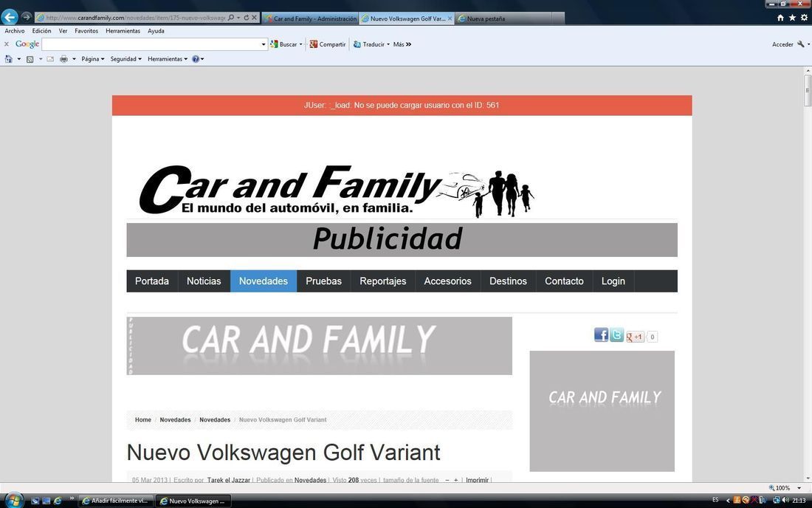Go back with the browser back arrow
The height and width of the screenshot is (508, 812).
(x=10, y=17)
